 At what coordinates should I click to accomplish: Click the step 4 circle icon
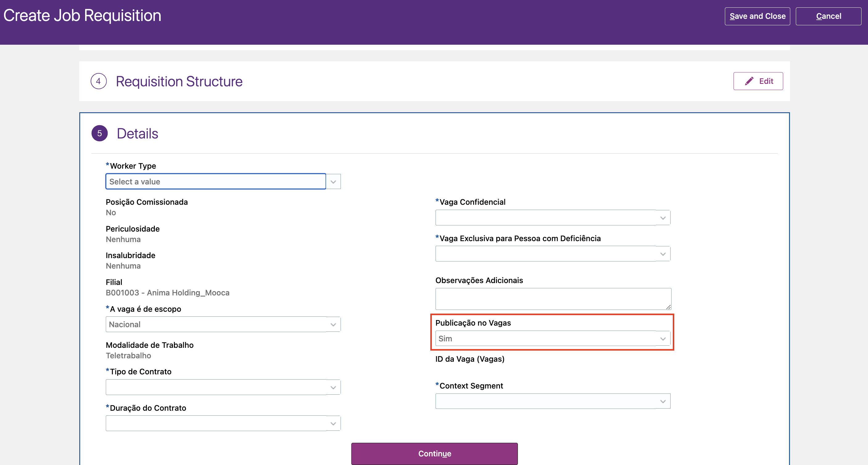pos(98,81)
